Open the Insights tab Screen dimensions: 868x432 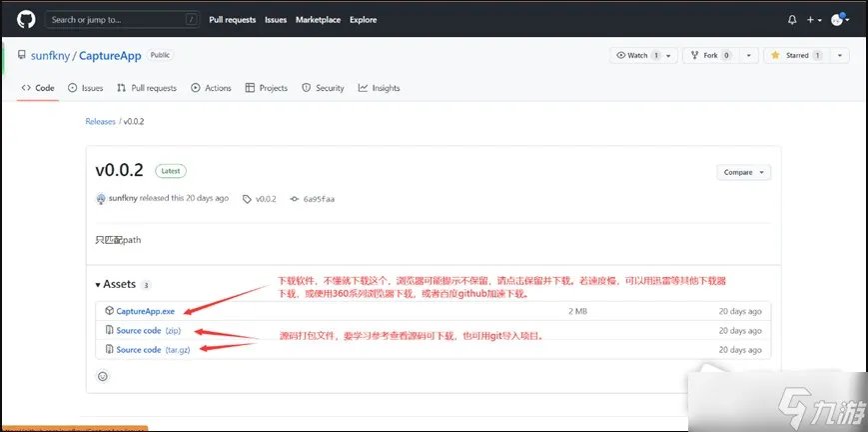click(380, 88)
